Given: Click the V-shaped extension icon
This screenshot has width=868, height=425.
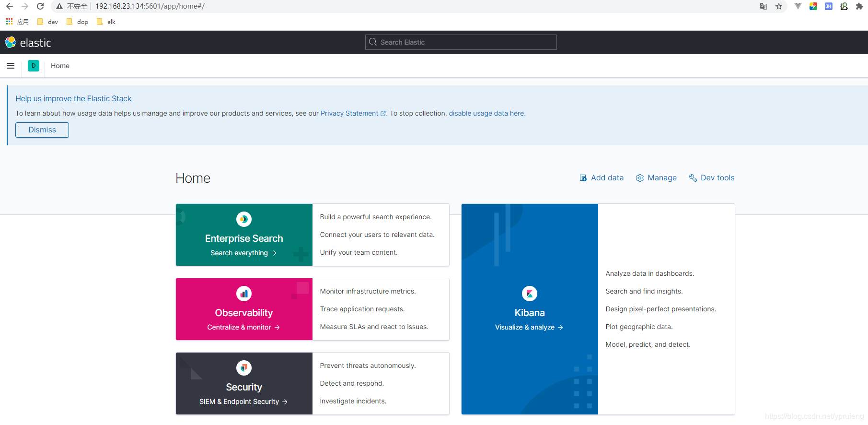Looking at the screenshot, I should coord(798,6).
